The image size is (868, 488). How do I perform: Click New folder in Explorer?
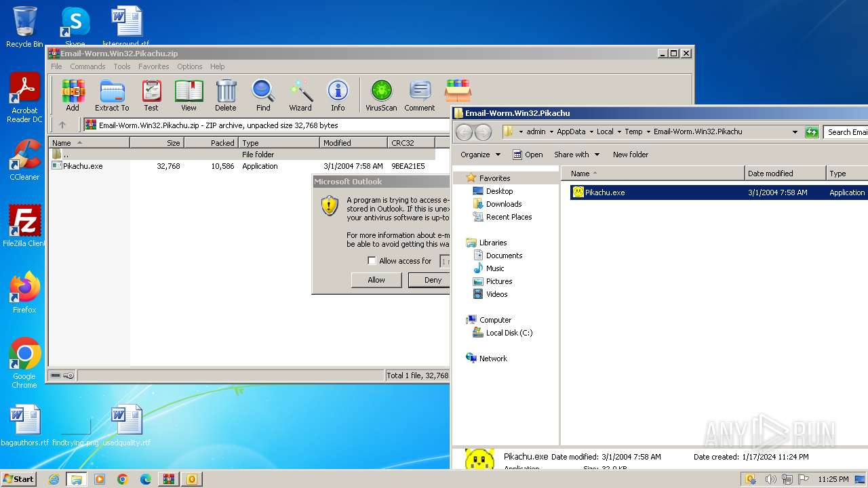tap(631, 155)
